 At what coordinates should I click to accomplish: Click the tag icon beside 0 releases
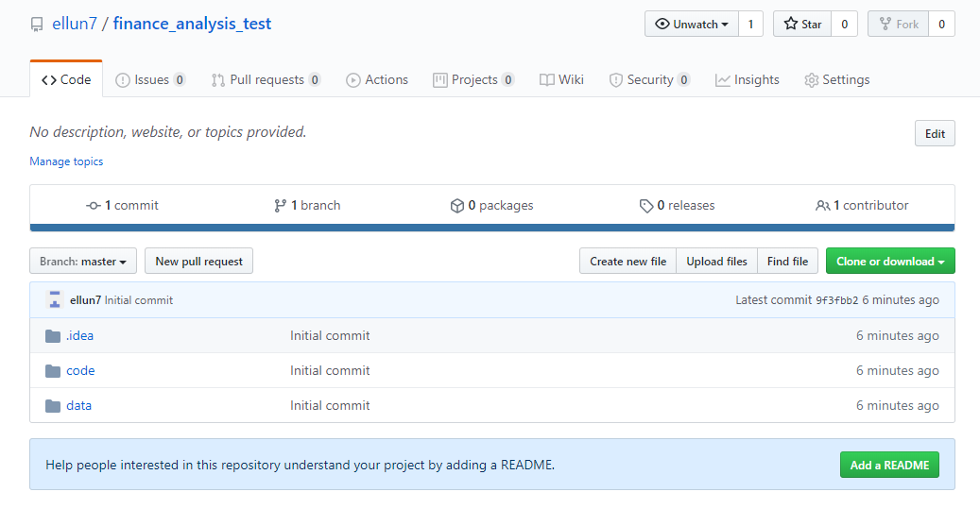(646, 206)
